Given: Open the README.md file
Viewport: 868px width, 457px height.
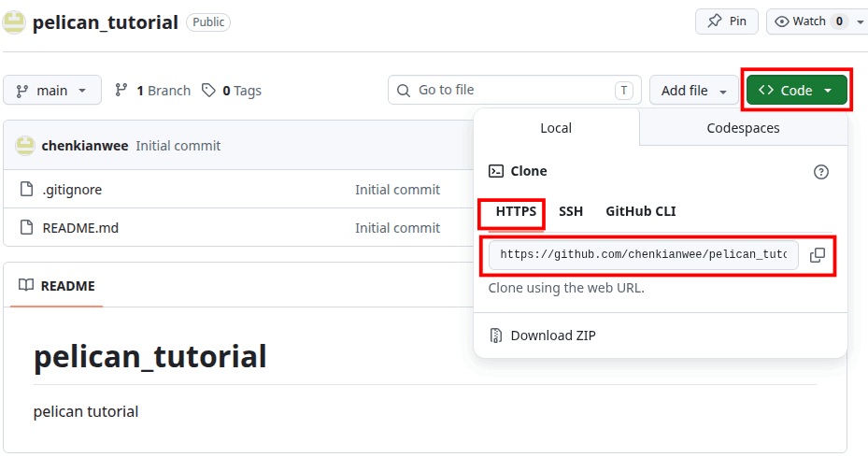Looking at the screenshot, I should click(x=80, y=228).
